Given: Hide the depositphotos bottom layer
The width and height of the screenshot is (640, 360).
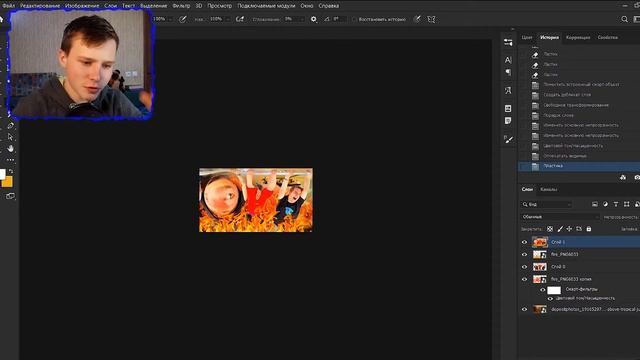Looking at the screenshot, I should [x=524, y=309].
